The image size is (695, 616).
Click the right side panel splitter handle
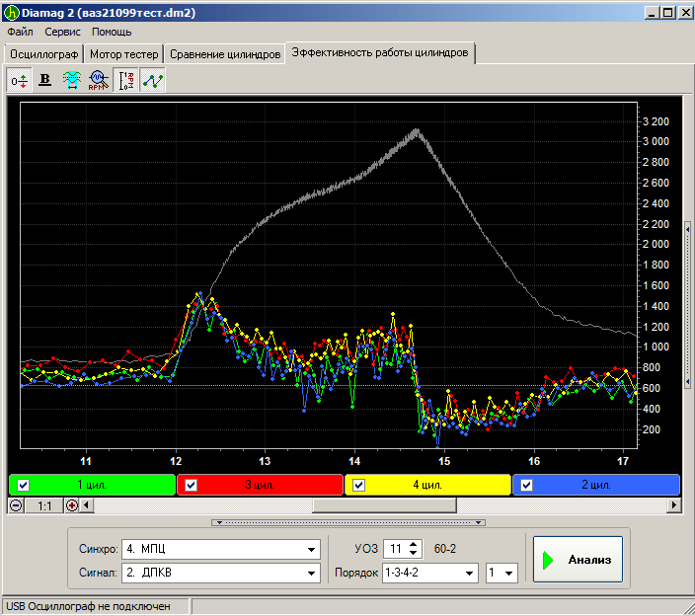(687, 305)
